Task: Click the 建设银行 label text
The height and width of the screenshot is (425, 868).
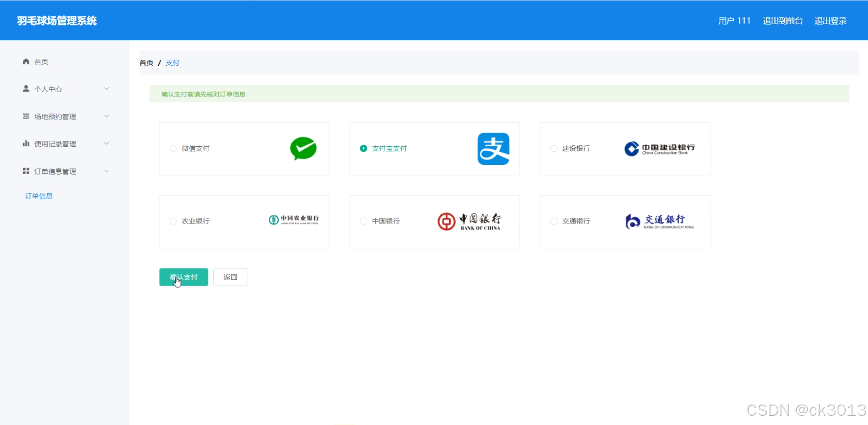Action: pyautogui.click(x=576, y=149)
